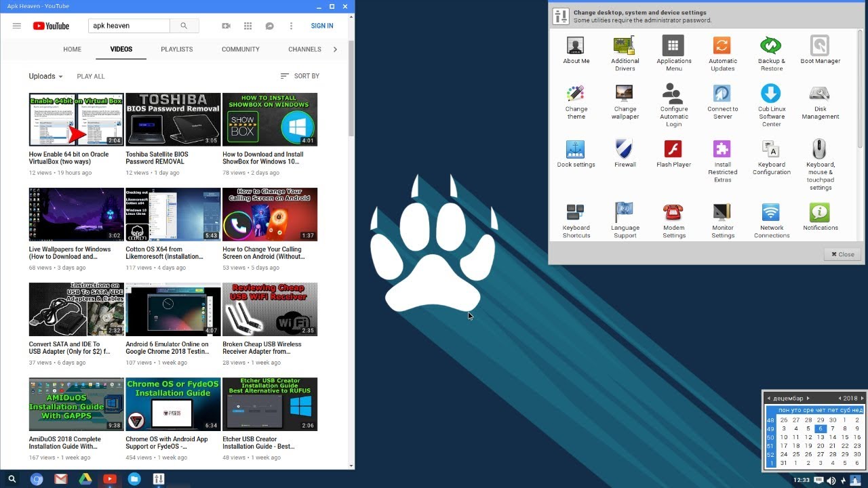Close the settings window with Close button
Screen dimensions: 868x488
(x=843, y=254)
